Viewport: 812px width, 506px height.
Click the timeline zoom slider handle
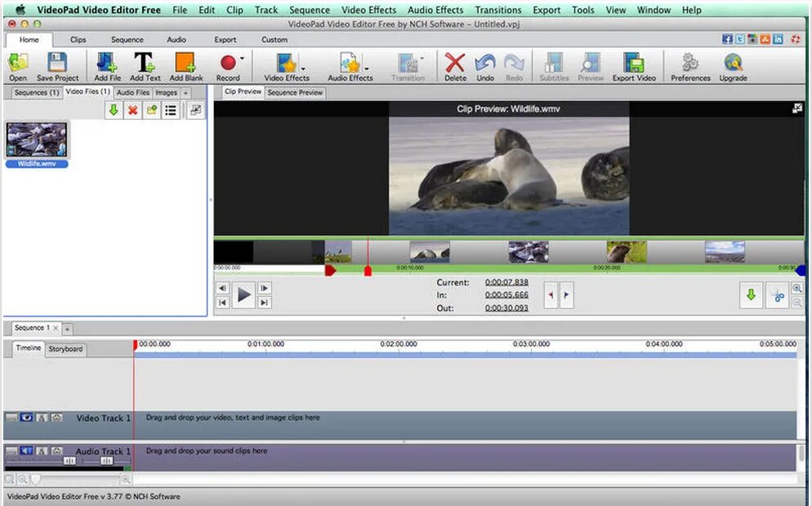tap(35, 480)
